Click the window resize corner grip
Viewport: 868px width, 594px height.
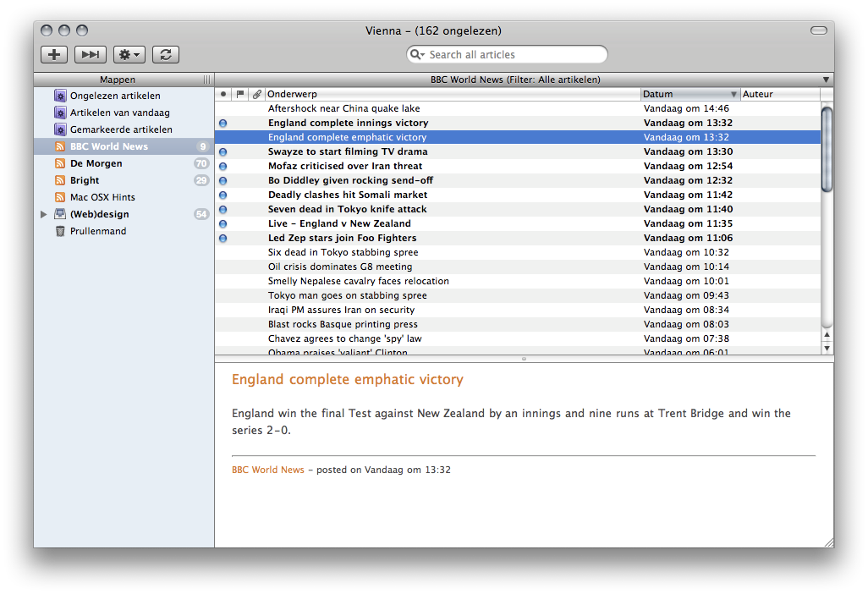[x=829, y=542]
